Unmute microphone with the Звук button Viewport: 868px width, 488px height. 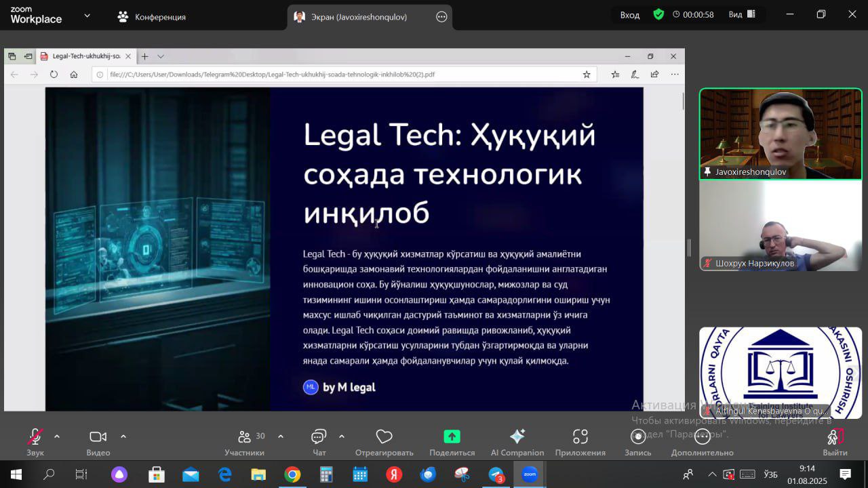point(35,437)
